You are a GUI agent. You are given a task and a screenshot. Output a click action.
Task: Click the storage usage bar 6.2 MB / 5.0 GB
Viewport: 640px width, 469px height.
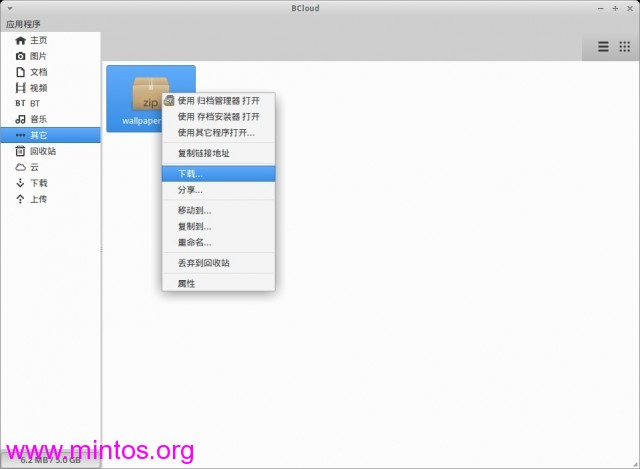51,460
